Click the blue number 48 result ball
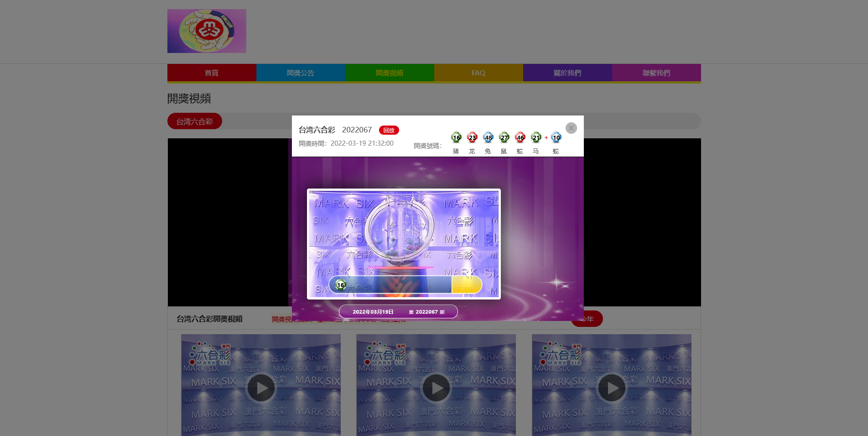 tap(488, 137)
